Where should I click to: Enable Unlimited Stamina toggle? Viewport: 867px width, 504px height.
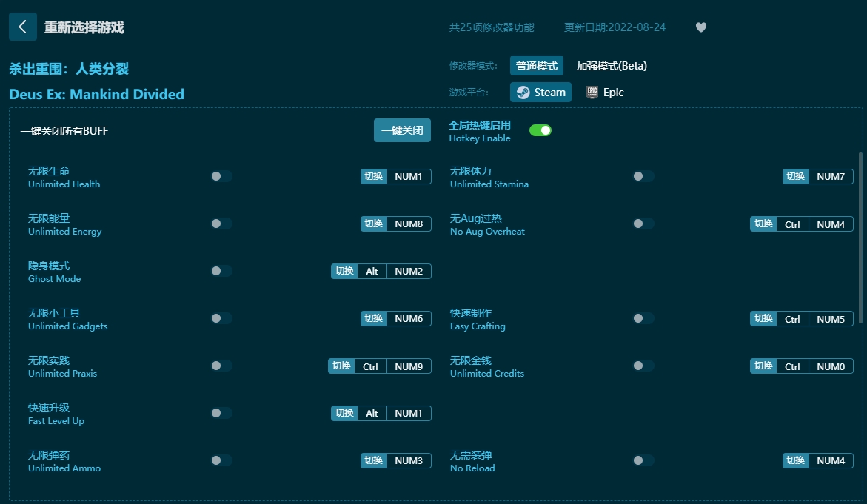643,176
